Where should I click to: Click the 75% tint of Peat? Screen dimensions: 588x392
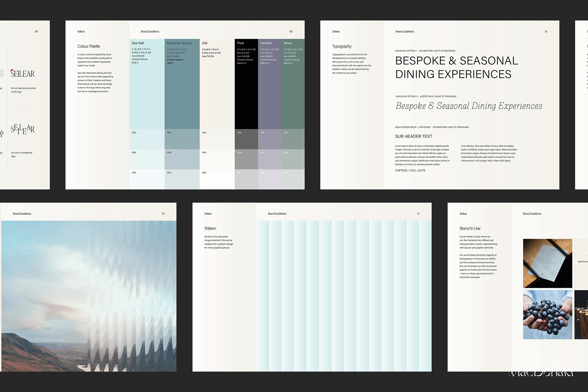pos(246,139)
